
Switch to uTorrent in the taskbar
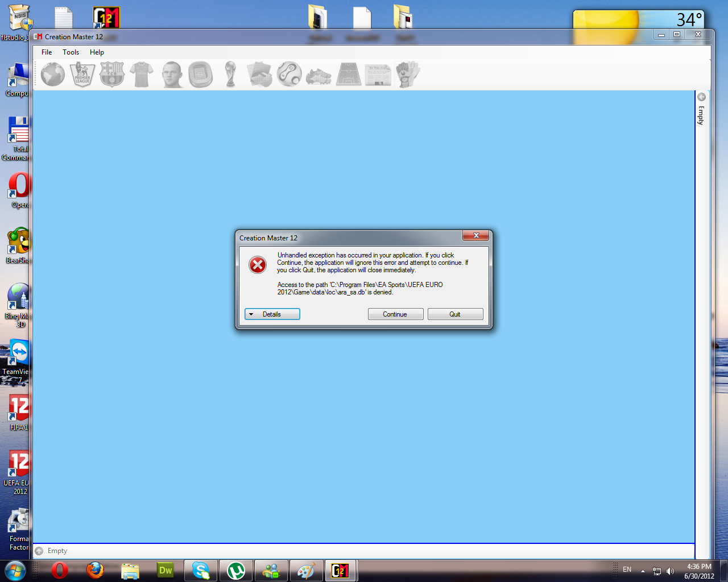(x=236, y=571)
